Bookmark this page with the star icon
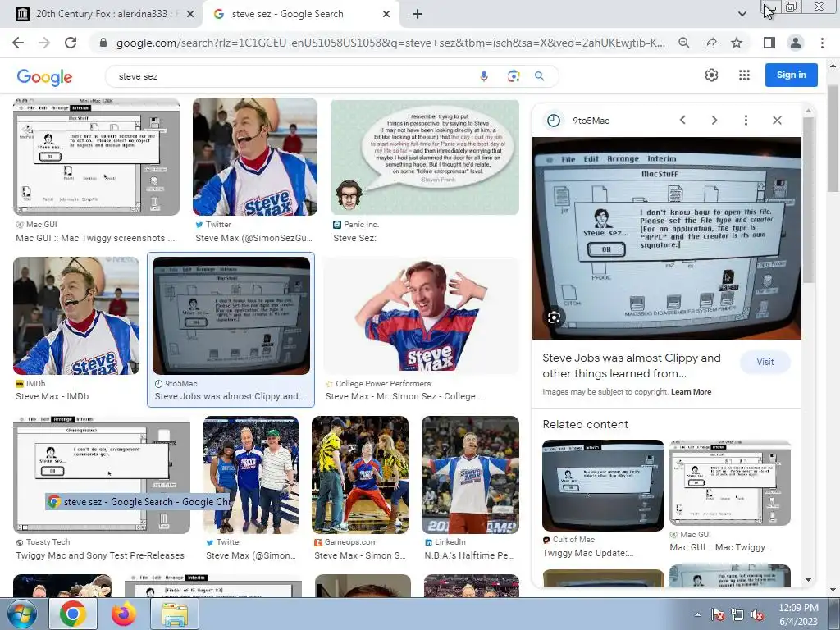840x630 pixels. click(x=737, y=43)
